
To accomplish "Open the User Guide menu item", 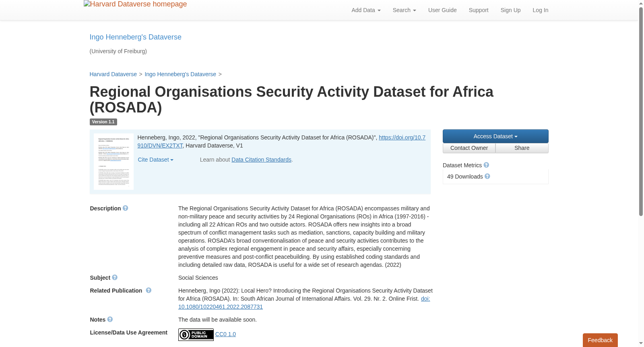I will click(442, 10).
